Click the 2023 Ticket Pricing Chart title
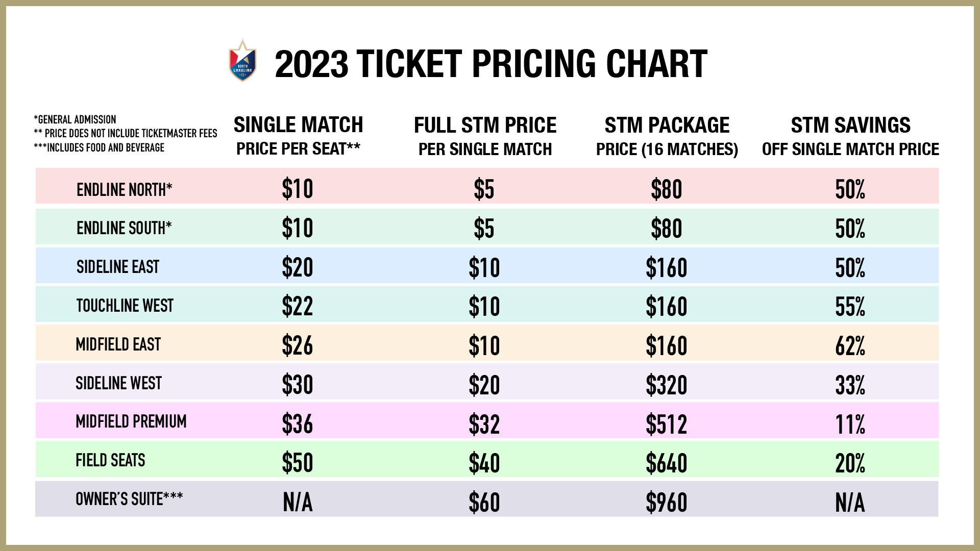 pyautogui.click(x=491, y=64)
